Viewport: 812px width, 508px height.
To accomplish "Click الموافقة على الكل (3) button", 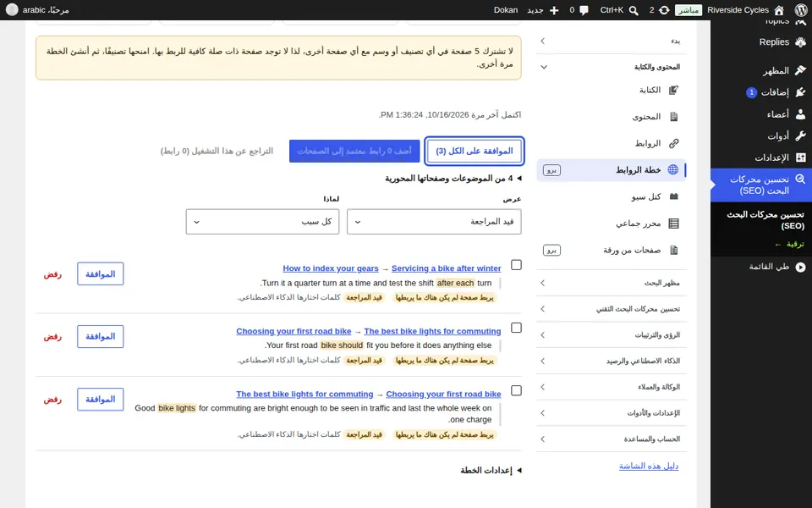I will tap(474, 151).
